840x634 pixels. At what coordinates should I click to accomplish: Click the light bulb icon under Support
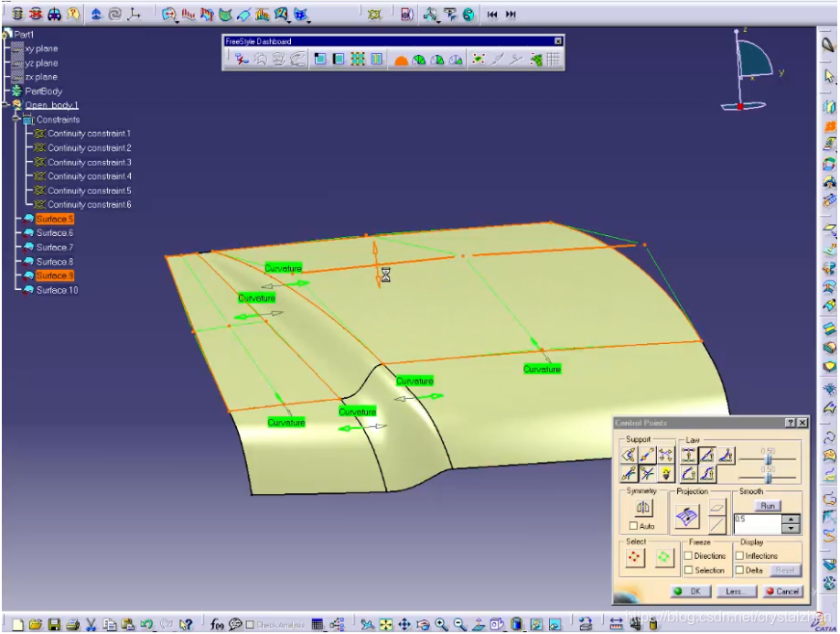pyautogui.click(x=665, y=474)
